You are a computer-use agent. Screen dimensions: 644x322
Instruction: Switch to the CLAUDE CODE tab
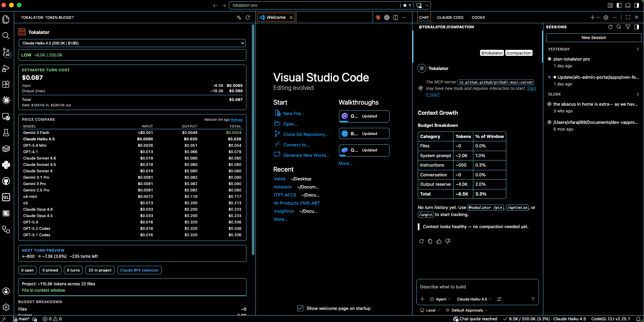click(450, 17)
